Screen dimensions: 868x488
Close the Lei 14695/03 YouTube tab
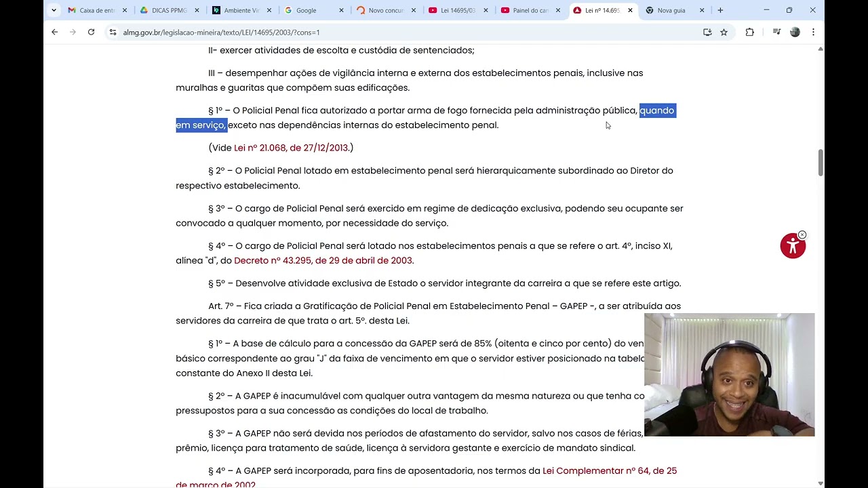[486, 10]
